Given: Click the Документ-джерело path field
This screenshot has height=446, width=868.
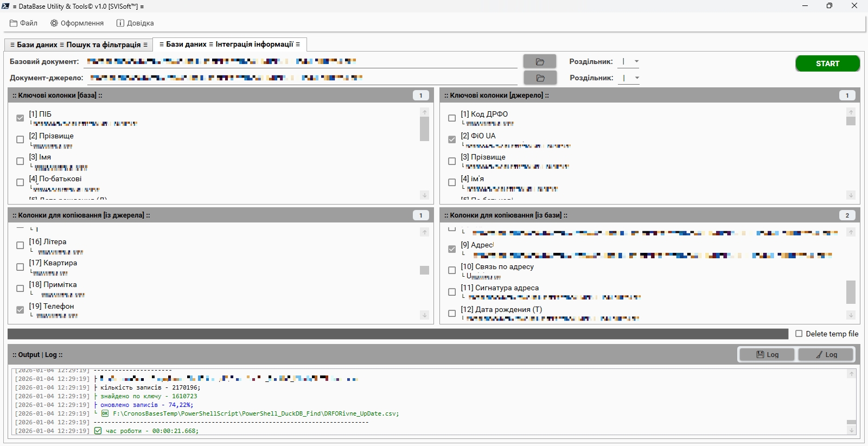Looking at the screenshot, I should click(303, 78).
